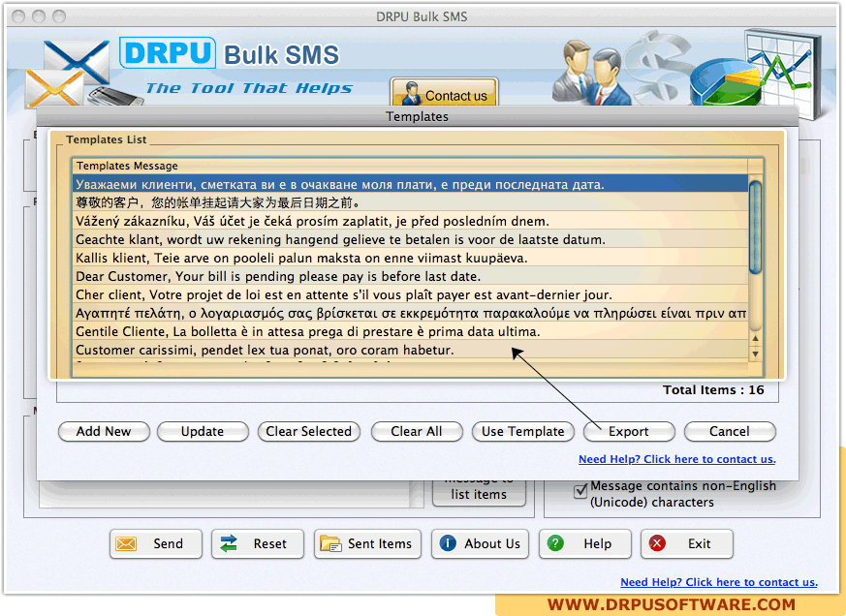This screenshot has height=616, width=846.
Task: Click the Send button label
Action: tap(168, 543)
